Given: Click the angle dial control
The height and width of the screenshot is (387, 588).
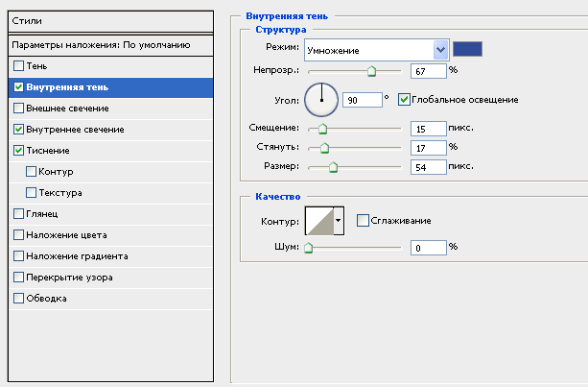Looking at the screenshot, I should [x=322, y=98].
